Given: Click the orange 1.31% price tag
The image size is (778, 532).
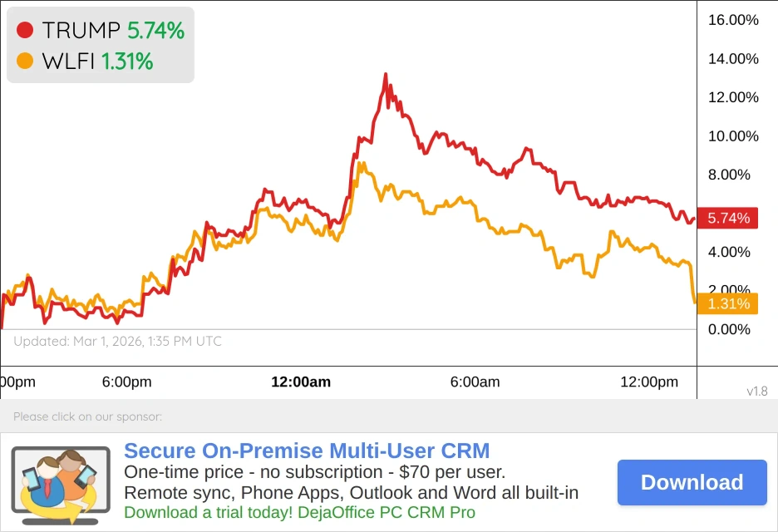Looking at the screenshot, I should 728,303.
